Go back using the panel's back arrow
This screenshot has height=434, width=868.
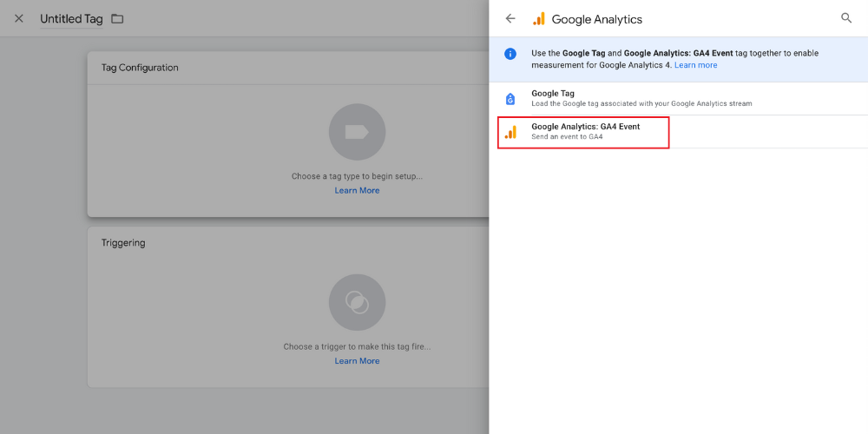coord(510,19)
